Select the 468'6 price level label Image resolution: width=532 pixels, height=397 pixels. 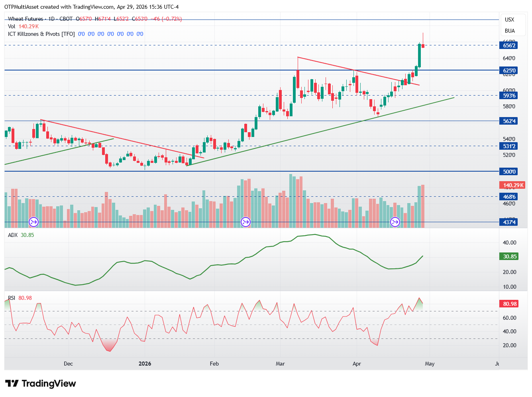[508, 197]
